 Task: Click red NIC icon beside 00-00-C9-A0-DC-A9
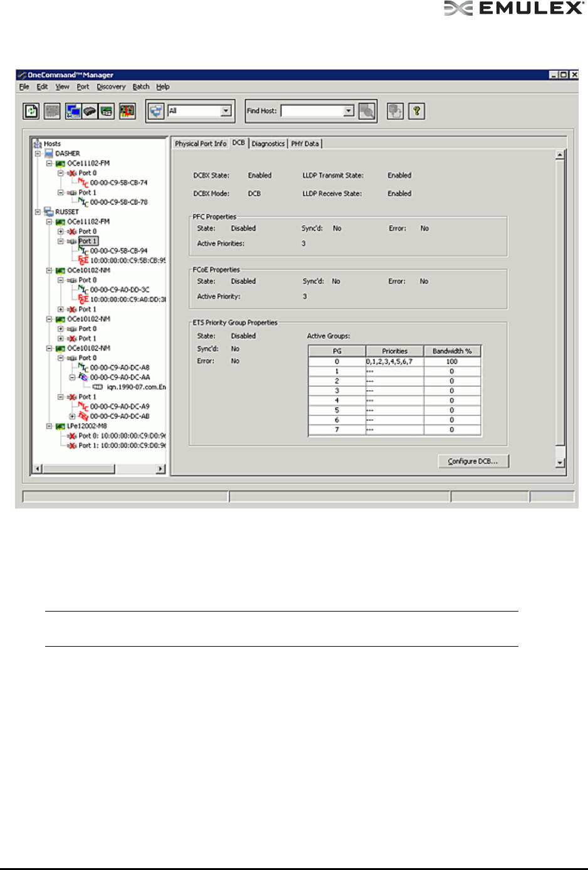(83, 406)
